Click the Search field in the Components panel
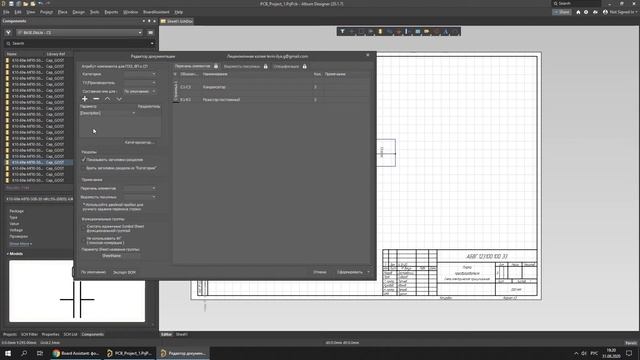The width and height of the screenshot is (640, 360). coord(80,43)
